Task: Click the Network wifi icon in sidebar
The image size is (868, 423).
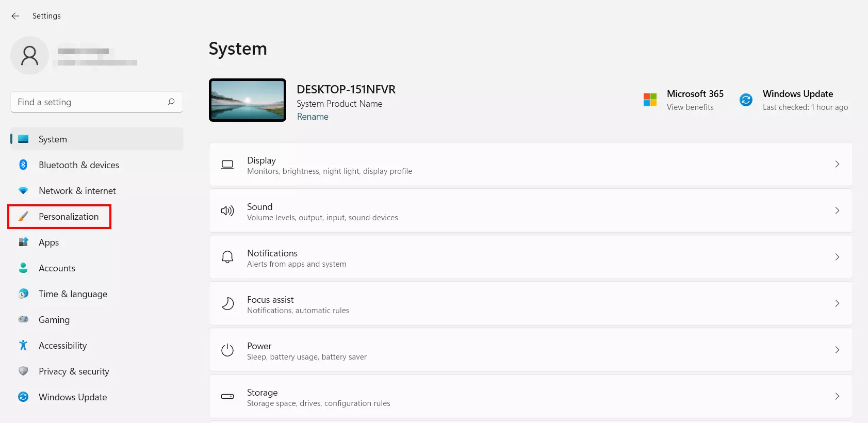Action: [23, 190]
